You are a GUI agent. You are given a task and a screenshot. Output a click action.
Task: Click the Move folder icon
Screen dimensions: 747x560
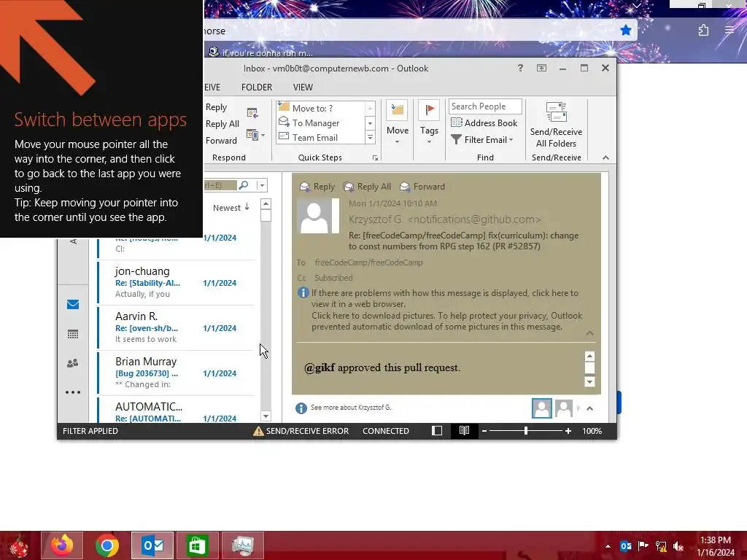pos(397,111)
